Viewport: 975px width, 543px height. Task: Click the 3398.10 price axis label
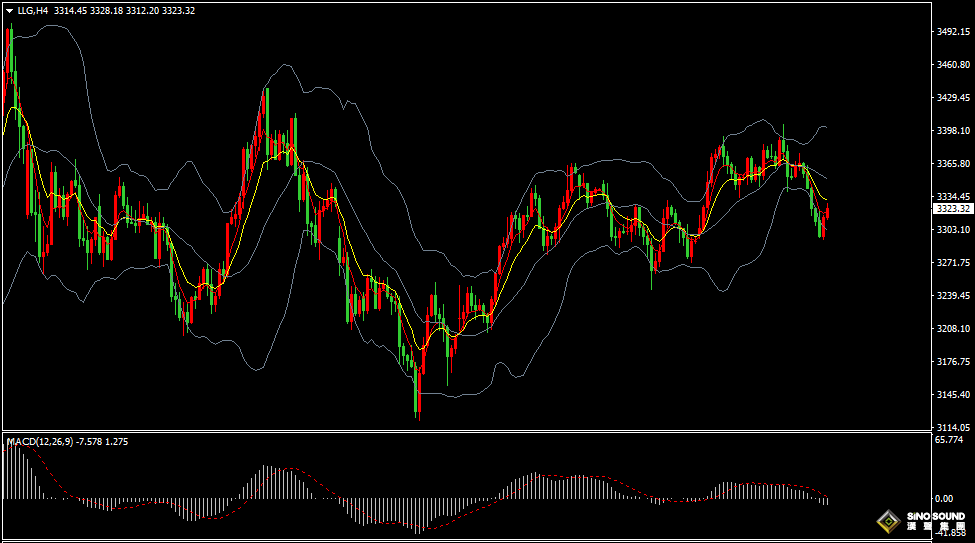tap(954, 130)
